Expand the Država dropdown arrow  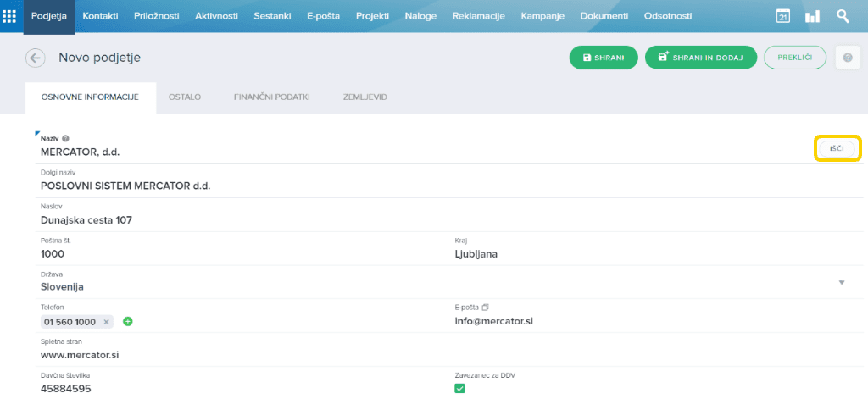coord(842,283)
